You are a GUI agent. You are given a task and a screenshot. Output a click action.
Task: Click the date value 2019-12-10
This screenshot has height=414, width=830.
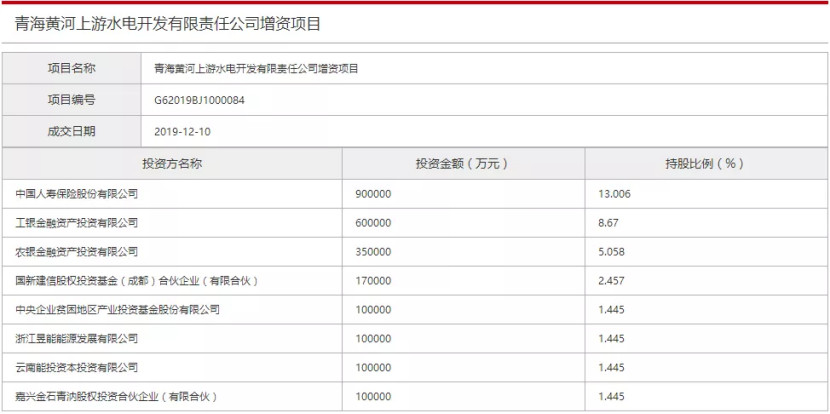tap(182, 132)
